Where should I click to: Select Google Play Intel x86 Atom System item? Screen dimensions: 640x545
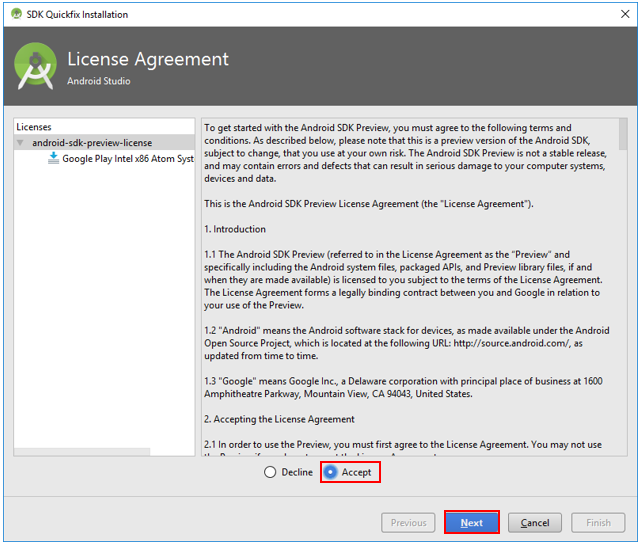128,158
